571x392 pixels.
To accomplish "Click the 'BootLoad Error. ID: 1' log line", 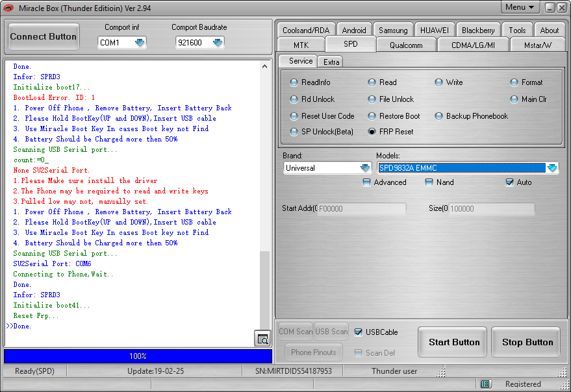I will point(54,97).
